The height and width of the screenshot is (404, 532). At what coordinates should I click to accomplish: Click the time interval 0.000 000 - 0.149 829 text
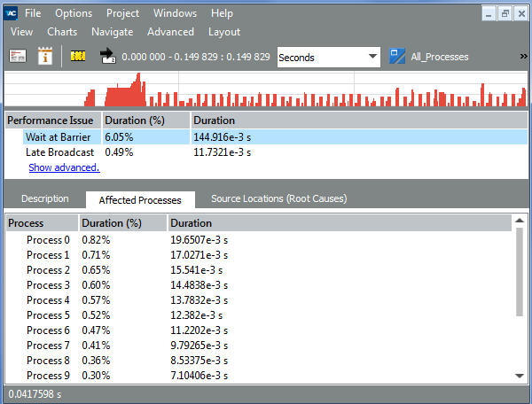tap(196, 57)
